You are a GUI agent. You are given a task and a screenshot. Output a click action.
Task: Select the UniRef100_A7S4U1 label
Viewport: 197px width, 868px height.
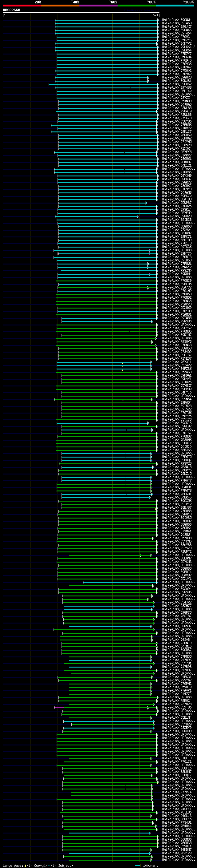pyautogui.click(x=177, y=822)
